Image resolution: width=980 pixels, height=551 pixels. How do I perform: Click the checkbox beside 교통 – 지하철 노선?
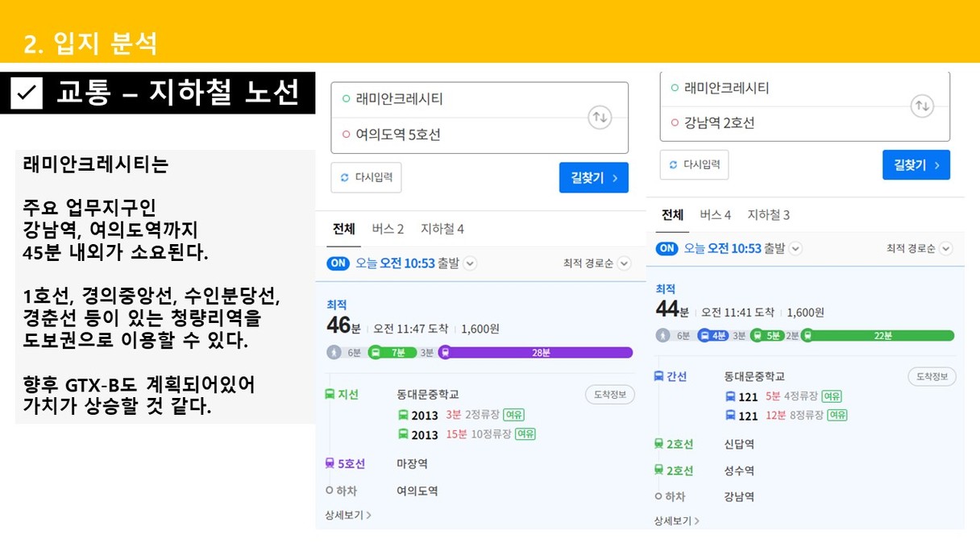tap(27, 93)
